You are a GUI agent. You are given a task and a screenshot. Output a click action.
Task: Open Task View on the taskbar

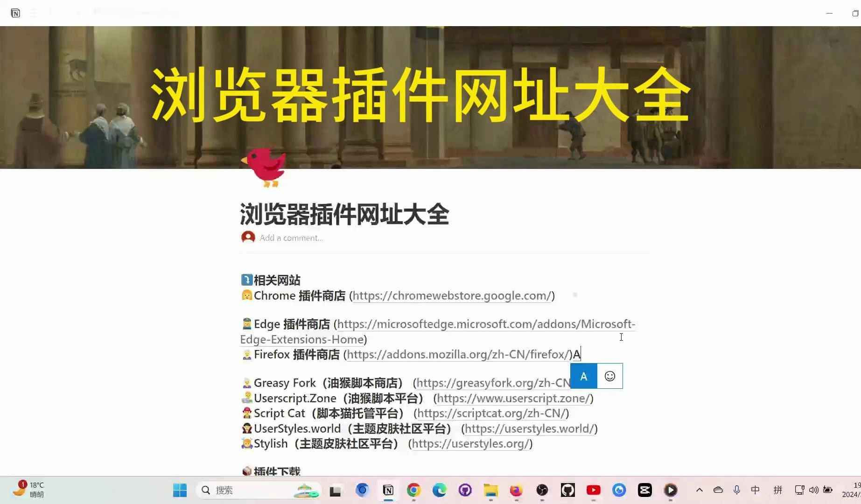[x=335, y=490]
